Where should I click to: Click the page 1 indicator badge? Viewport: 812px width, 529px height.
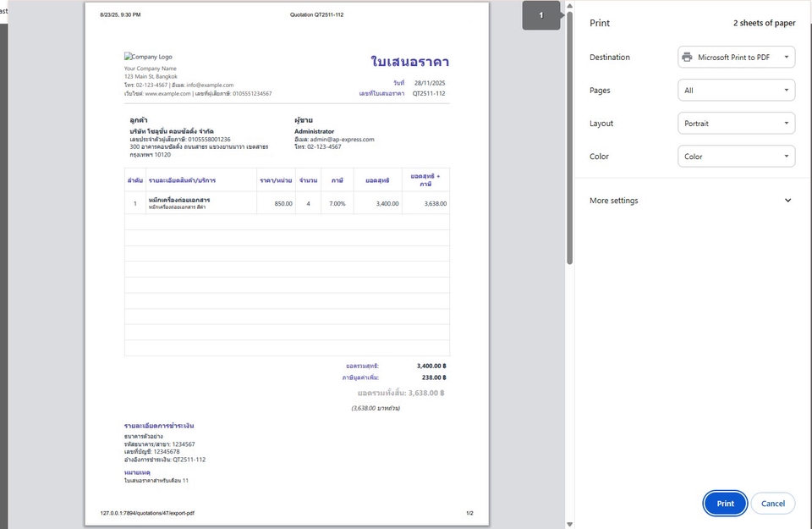pyautogui.click(x=541, y=15)
